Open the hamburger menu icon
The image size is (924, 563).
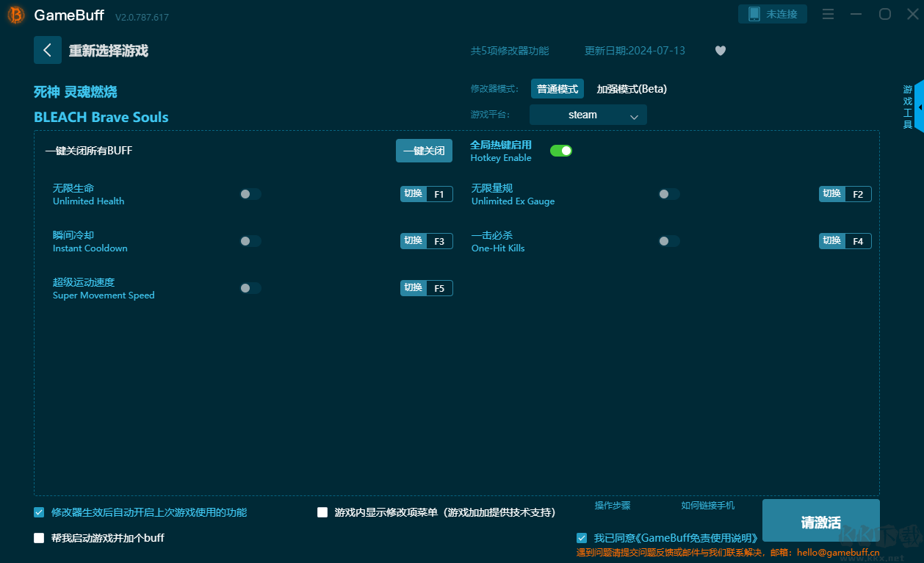coord(828,14)
